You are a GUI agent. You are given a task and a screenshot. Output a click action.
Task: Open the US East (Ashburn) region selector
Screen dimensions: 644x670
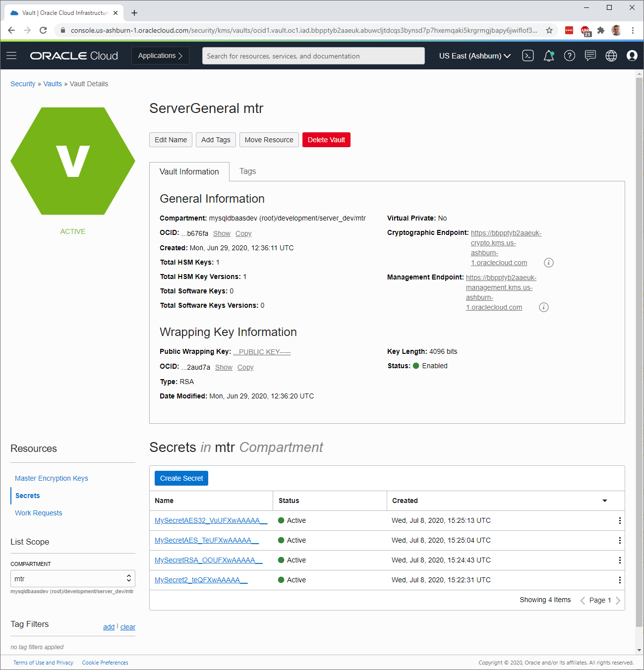(474, 56)
